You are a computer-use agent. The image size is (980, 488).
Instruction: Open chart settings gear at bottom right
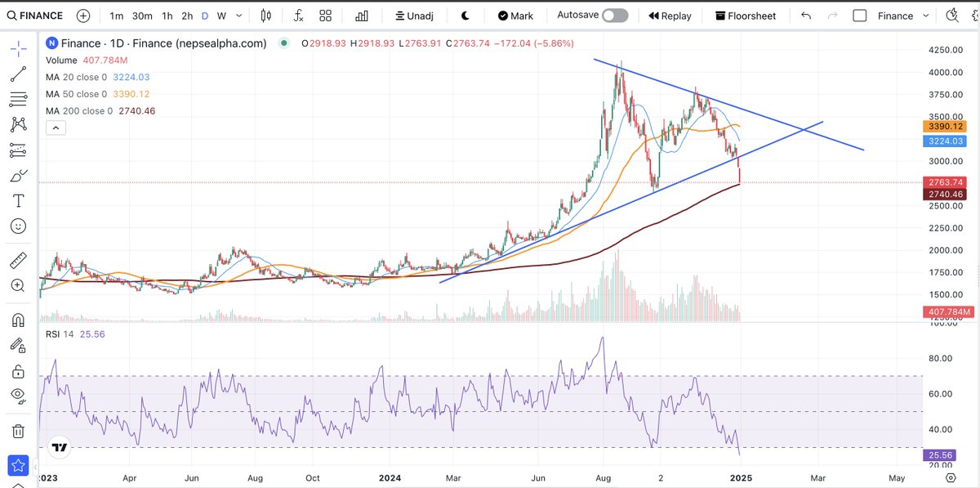click(x=951, y=477)
